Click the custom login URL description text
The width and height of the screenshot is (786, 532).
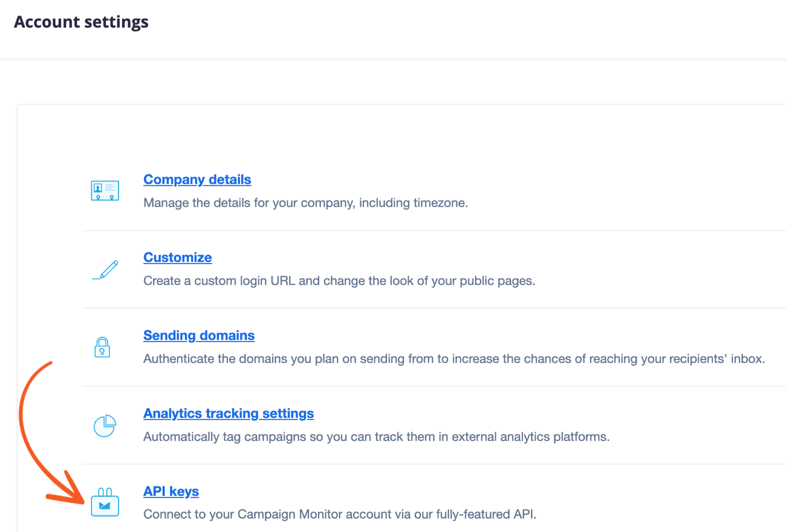tap(339, 281)
